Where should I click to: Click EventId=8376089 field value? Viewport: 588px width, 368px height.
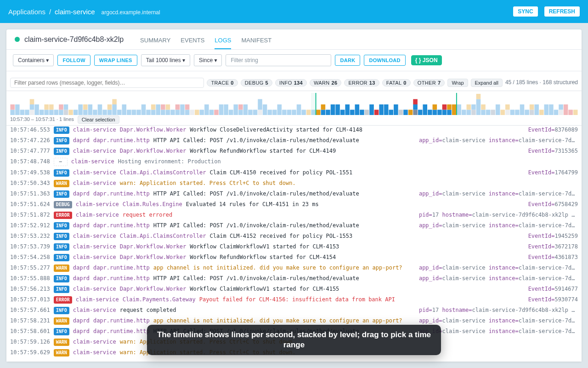click(x=553, y=130)
